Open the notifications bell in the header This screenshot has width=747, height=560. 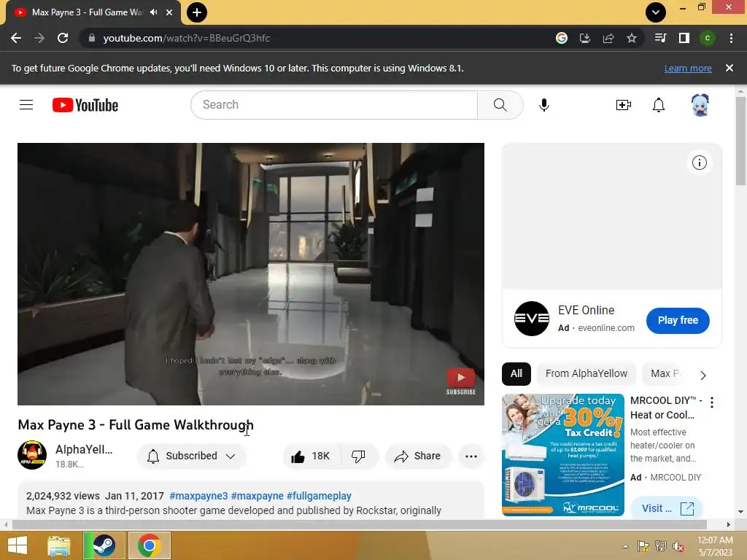(x=659, y=105)
